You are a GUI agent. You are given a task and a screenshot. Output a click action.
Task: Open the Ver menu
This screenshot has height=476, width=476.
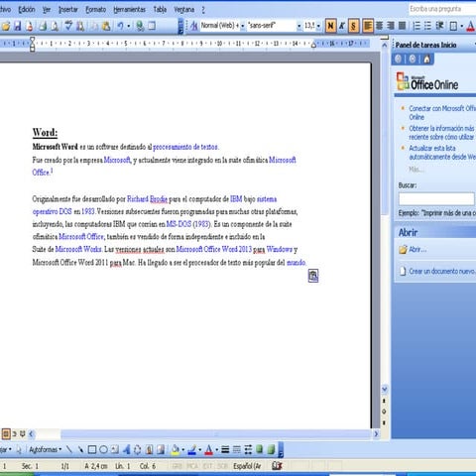[x=47, y=10]
